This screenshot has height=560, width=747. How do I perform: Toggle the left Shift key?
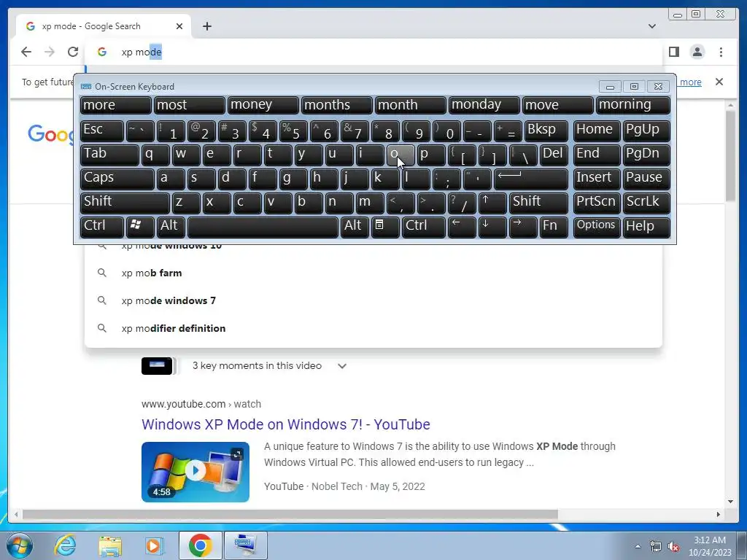(x=125, y=203)
